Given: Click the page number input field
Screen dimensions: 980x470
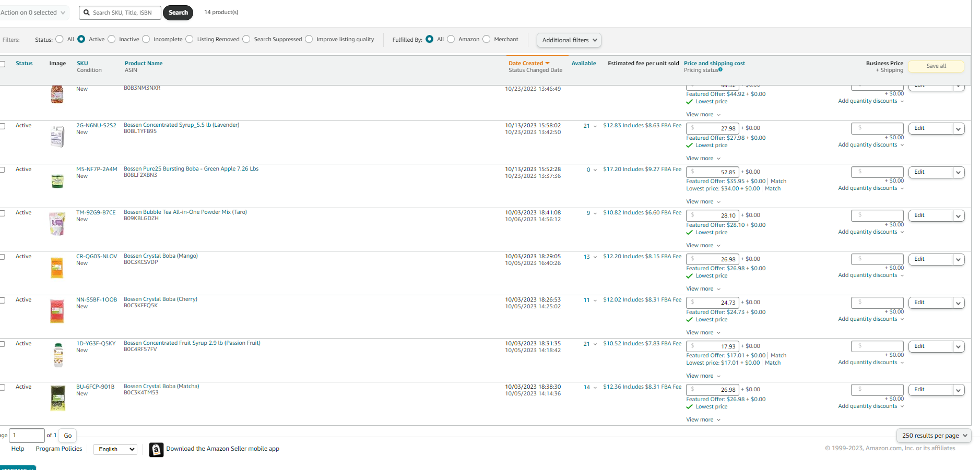Looking at the screenshot, I should (x=27, y=436).
